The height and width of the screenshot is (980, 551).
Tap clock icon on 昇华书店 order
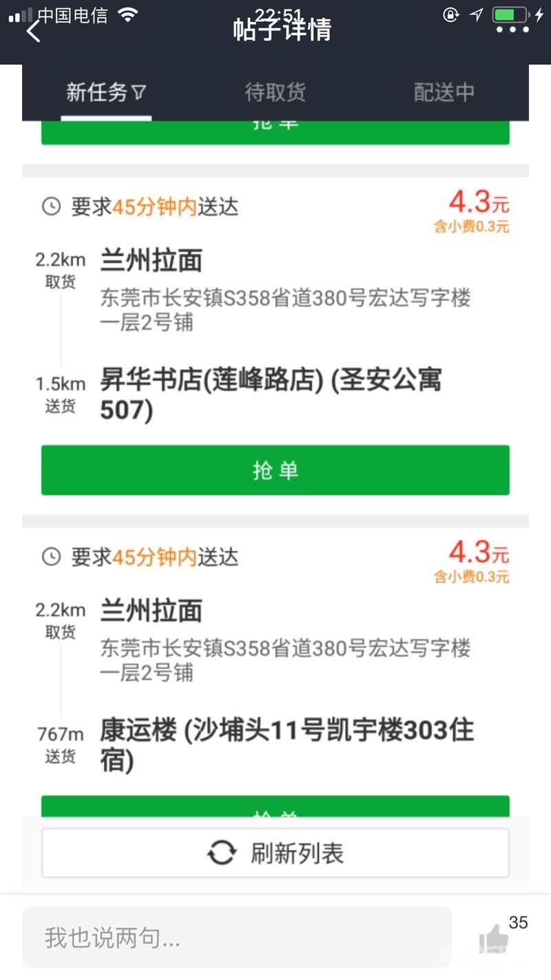coord(52,207)
